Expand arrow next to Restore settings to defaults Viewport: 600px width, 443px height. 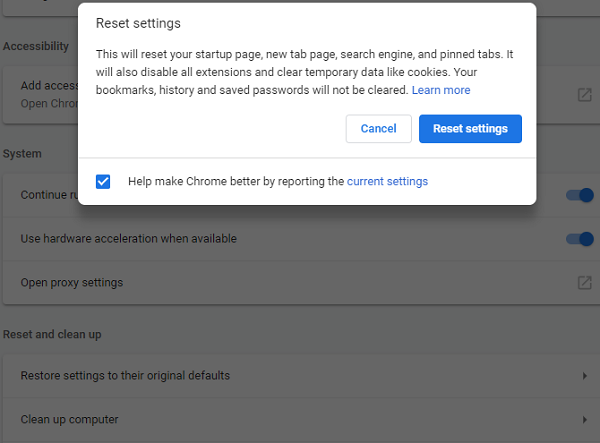click(584, 376)
